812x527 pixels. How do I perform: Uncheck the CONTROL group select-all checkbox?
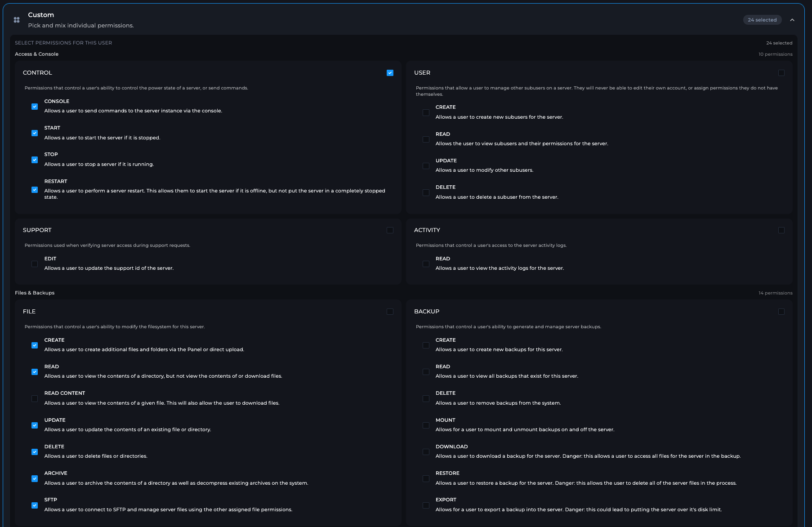pos(390,73)
